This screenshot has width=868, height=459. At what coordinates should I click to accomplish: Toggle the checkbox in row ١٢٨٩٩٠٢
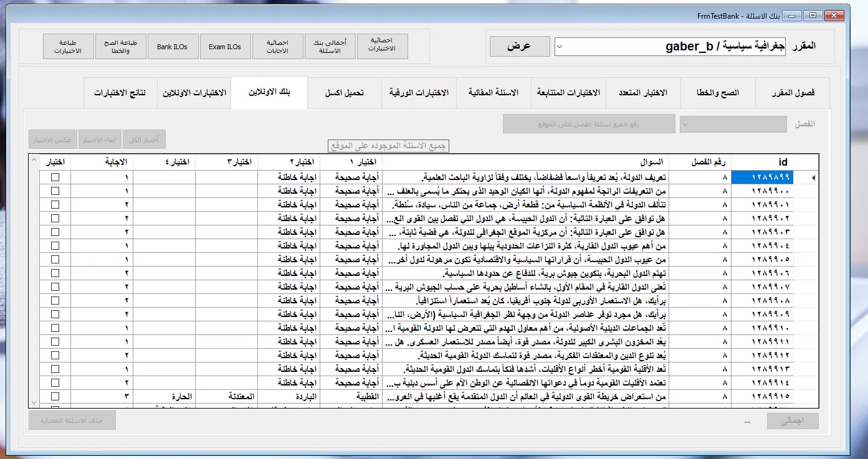click(x=55, y=219)
